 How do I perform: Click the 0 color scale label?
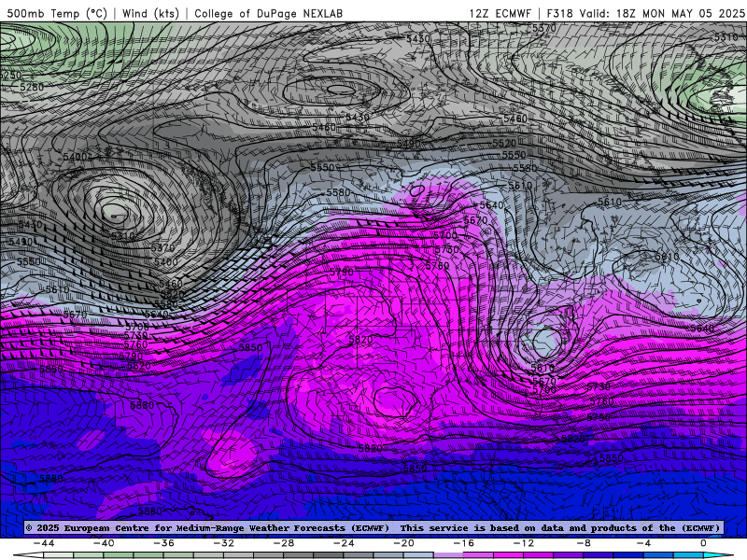(704, 543)
